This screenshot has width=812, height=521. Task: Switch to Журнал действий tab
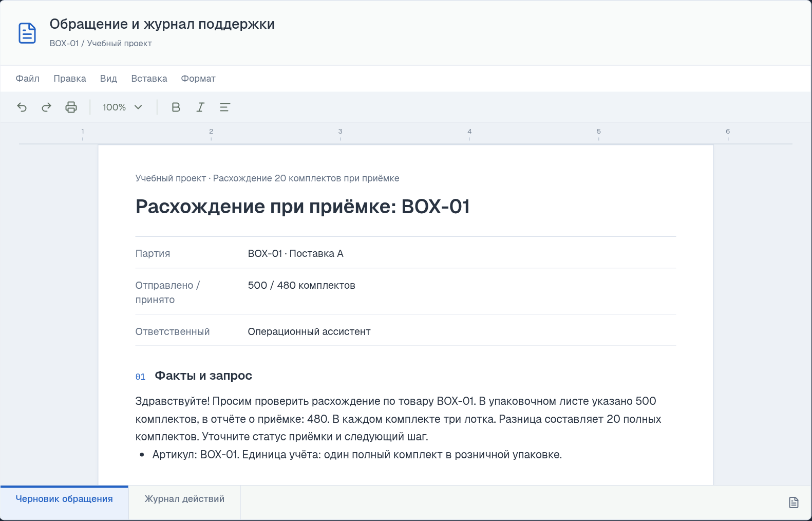[184, 503]
